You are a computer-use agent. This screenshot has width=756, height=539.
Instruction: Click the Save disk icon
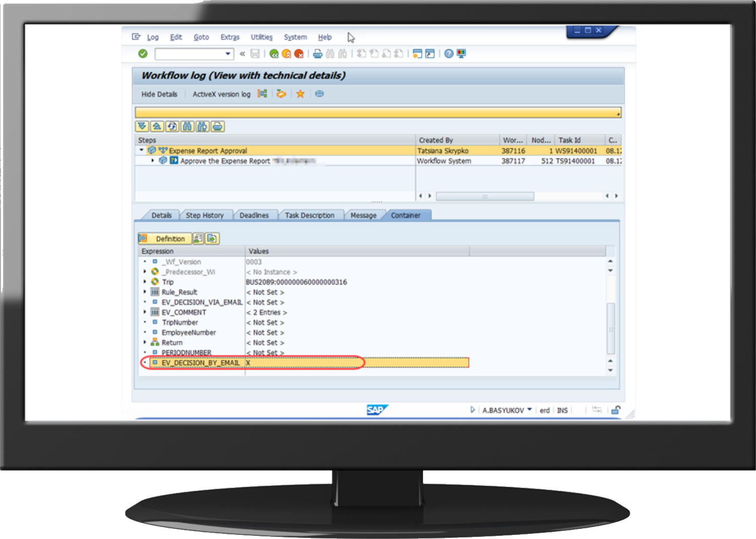255,53
